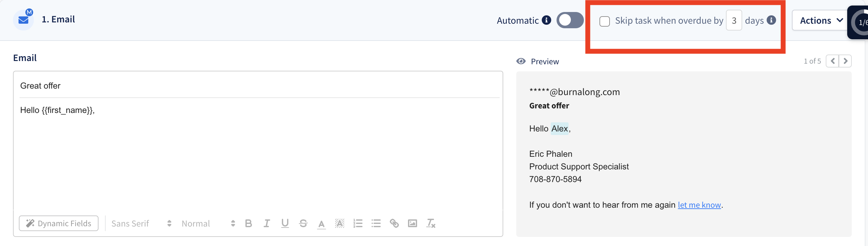This screenshot has width=868, height=246.
Task: Toggle italic text formatting
Action: coord(267,224)
